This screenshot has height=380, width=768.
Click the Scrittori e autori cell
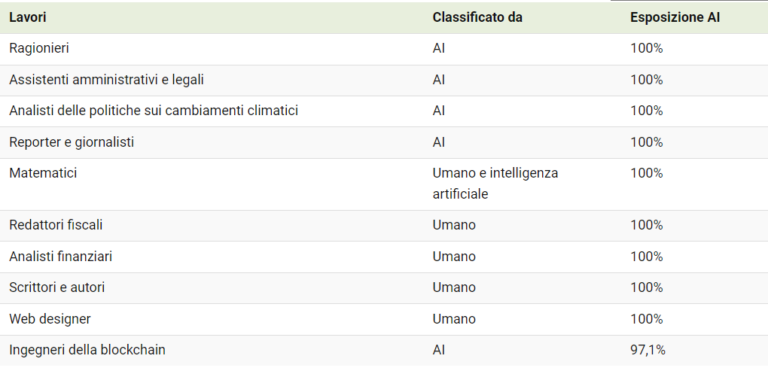tap(57, 287)
